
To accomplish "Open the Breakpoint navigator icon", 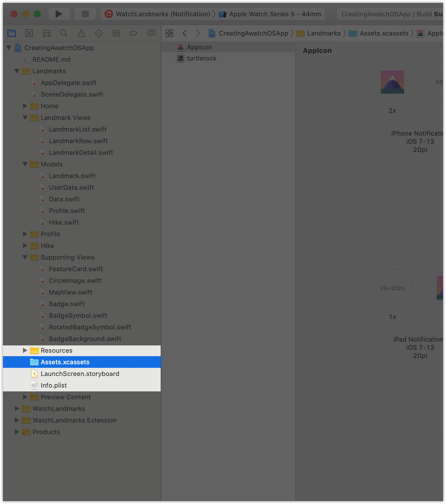I will [x=134, y=33].
